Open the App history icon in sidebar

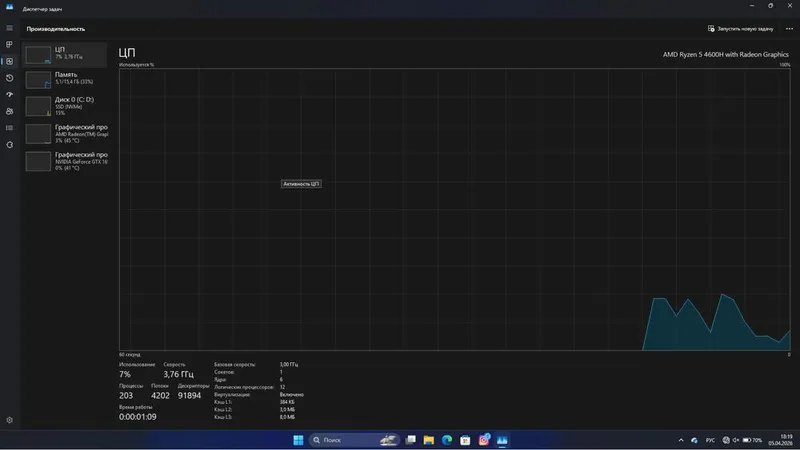[9, 78]
